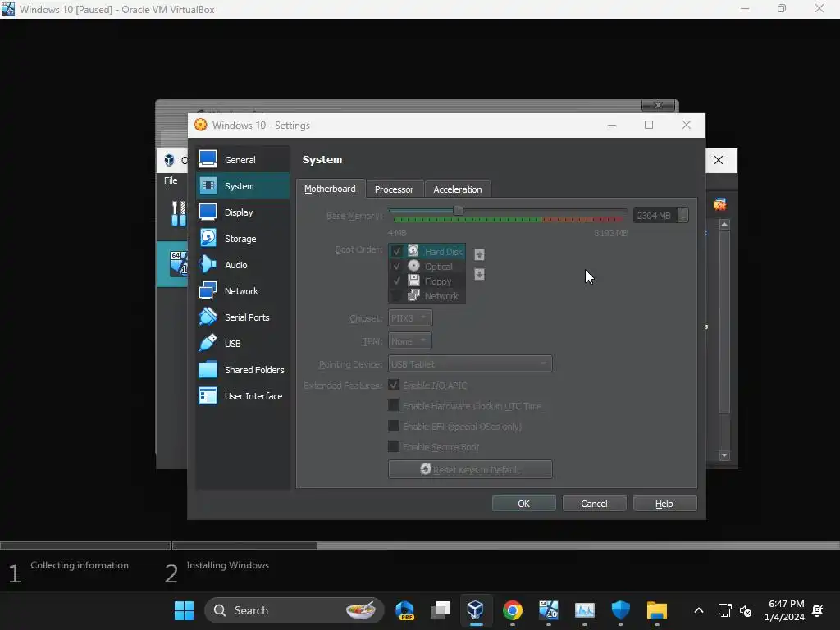Open notification center bell icon

tap(818, 610)
